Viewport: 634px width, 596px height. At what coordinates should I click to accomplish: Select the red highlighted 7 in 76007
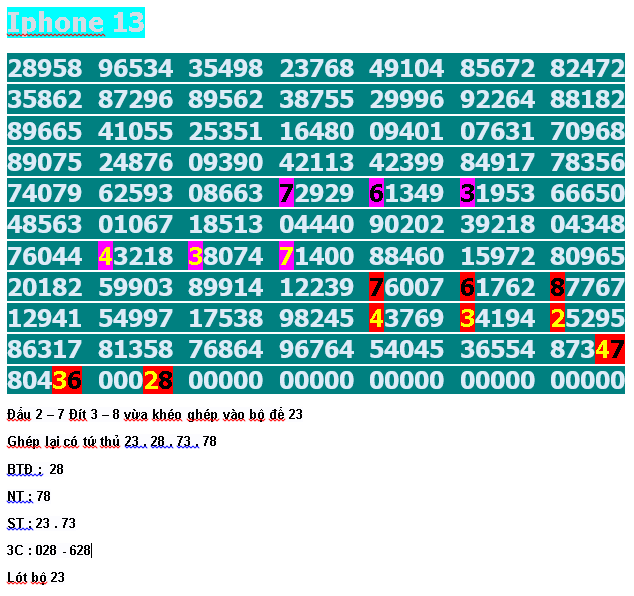[x=377, y=287]
